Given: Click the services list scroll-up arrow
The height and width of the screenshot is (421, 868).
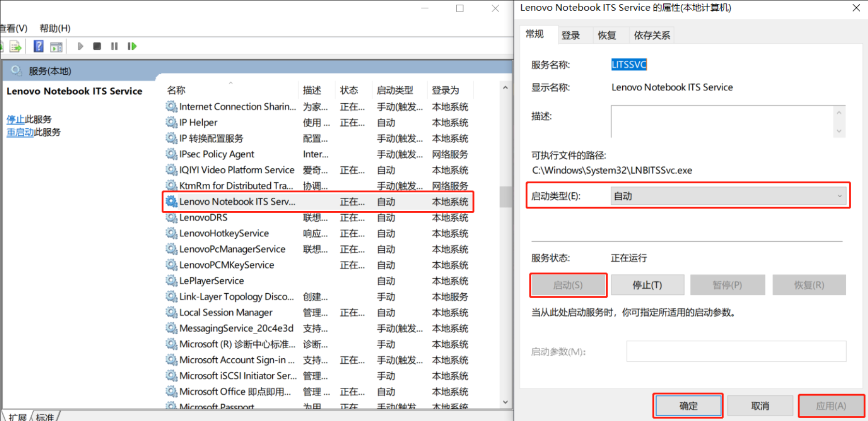Looking at the screenshot, I should [x=505, y=88].
